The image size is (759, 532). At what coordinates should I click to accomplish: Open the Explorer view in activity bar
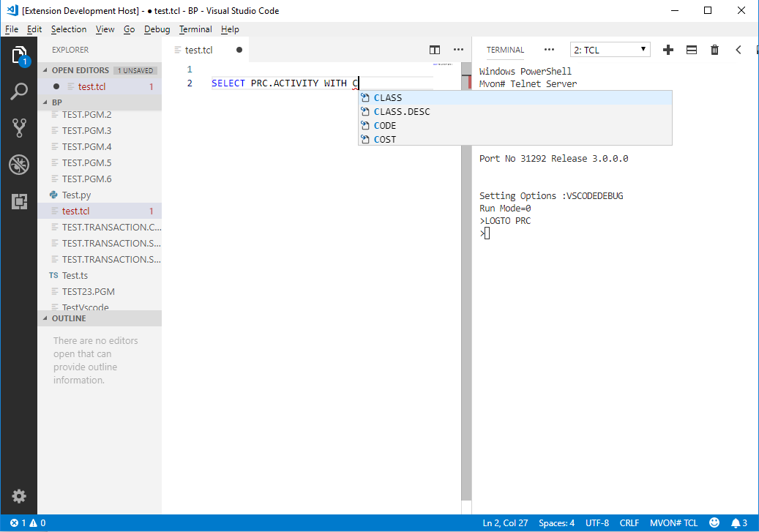[x=19, y=55]
